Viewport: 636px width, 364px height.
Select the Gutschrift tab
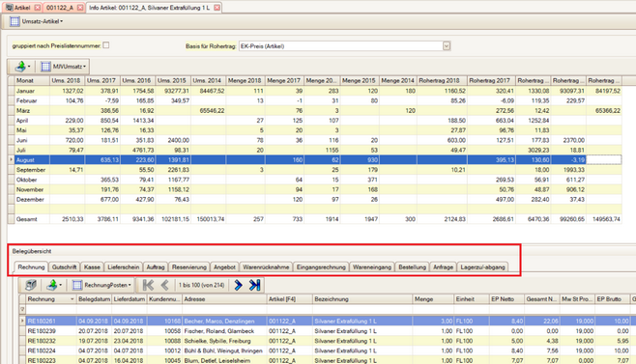point(64,267)
